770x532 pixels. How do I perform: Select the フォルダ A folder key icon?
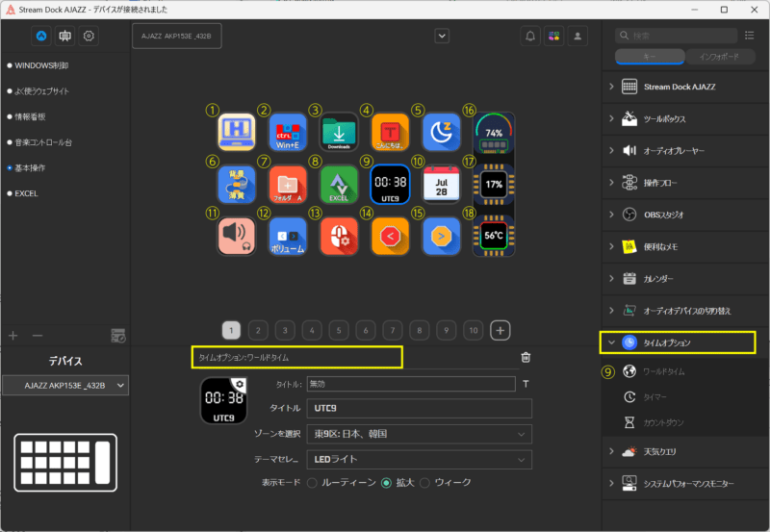(288, 185)
